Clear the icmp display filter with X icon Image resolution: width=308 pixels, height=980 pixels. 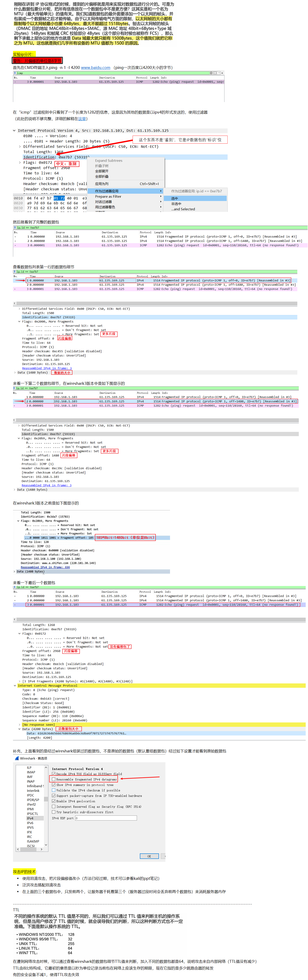point(211,73)
